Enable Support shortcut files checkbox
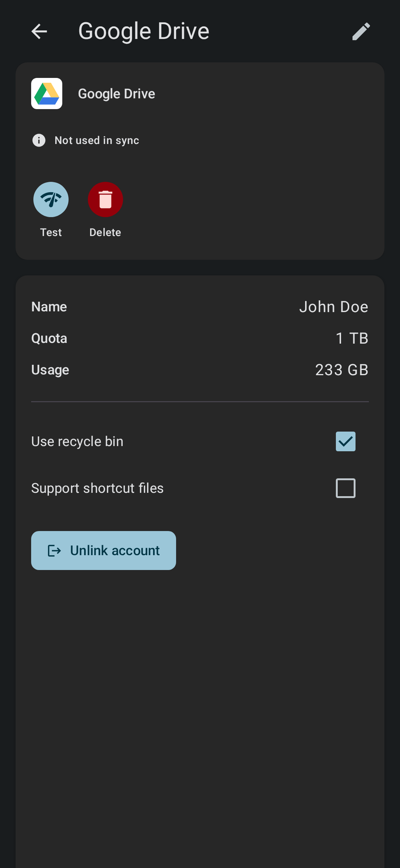The image size is (400, 868). [x=346, y=488]
